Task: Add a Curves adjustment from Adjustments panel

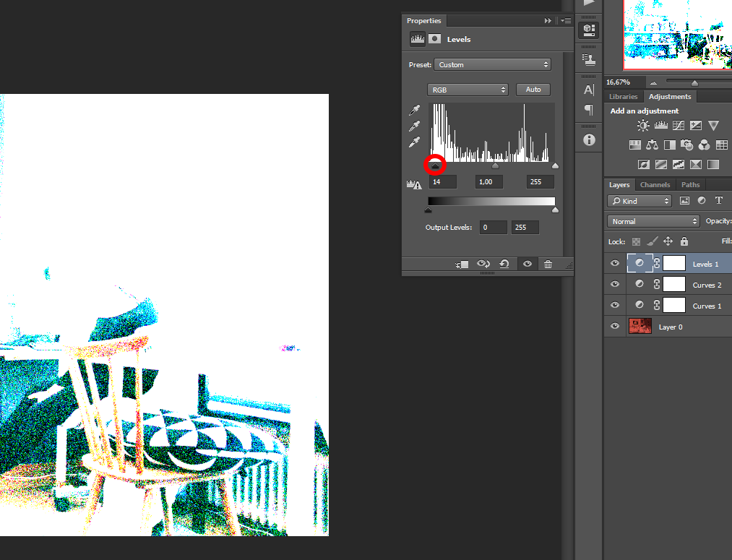Action: (x=678, y=124)
